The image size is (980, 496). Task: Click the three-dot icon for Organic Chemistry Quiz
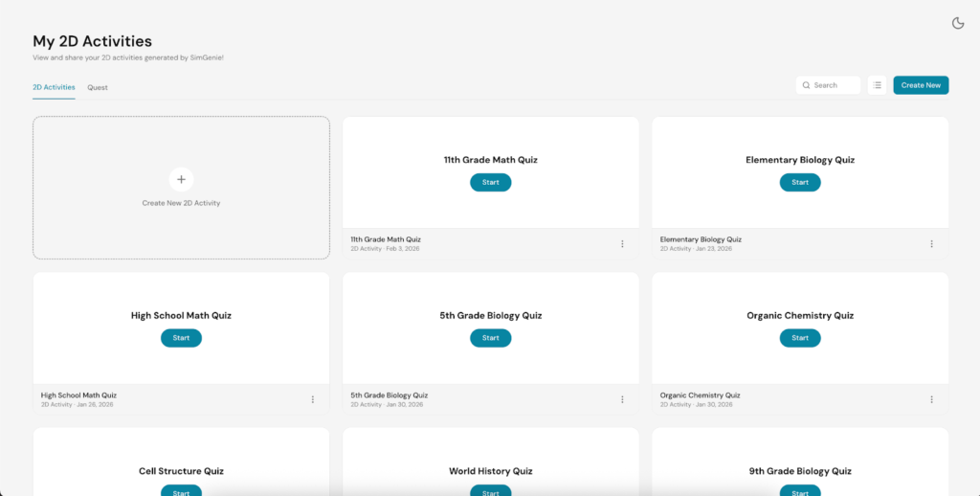(x=931, y=399)
